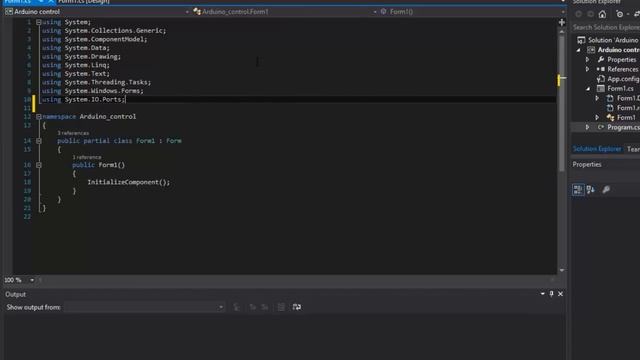The width and height of the screenshot is (640, 360).
Task: Click the editor scrollbar down arrow
Action: (562, 270)
